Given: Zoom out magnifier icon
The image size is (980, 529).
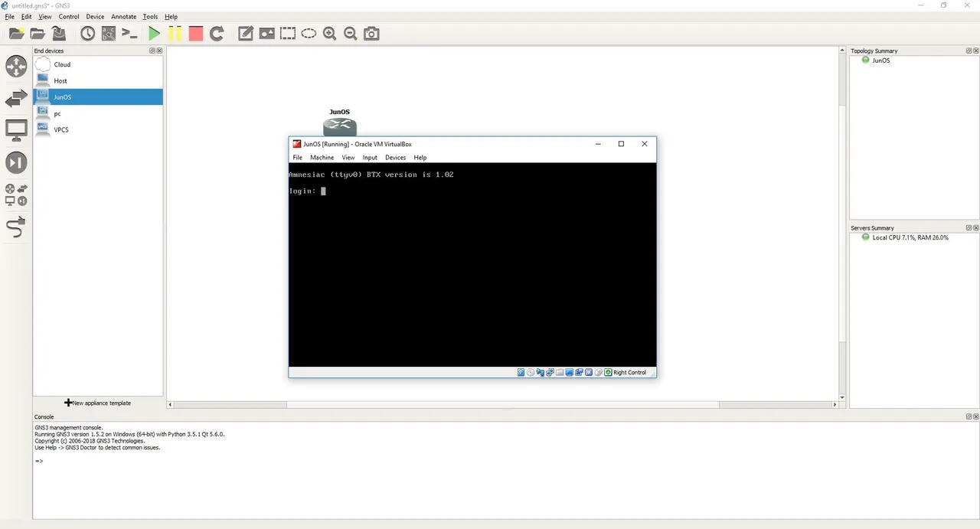Looking at the screenshot, I should click(351, 34).
